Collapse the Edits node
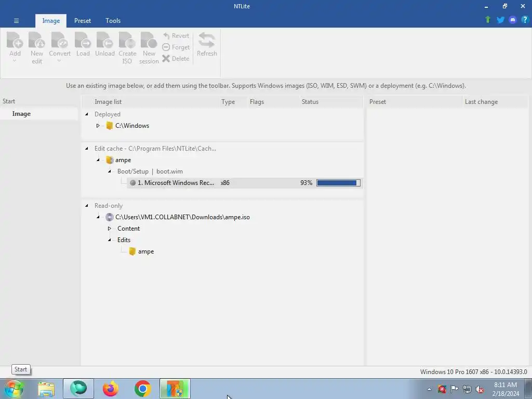This screenshot has width=532, height=399. coord(109,240)
